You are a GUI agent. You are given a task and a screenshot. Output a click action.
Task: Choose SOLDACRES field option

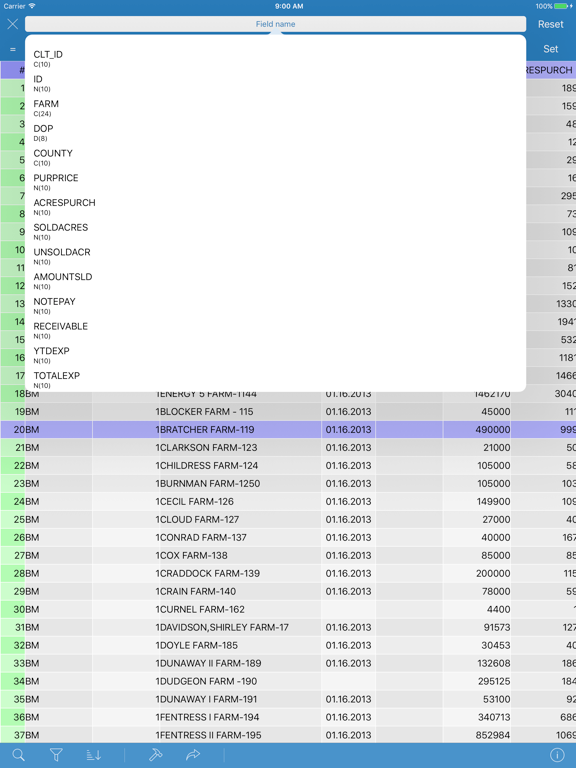click(x=275, y=232)
